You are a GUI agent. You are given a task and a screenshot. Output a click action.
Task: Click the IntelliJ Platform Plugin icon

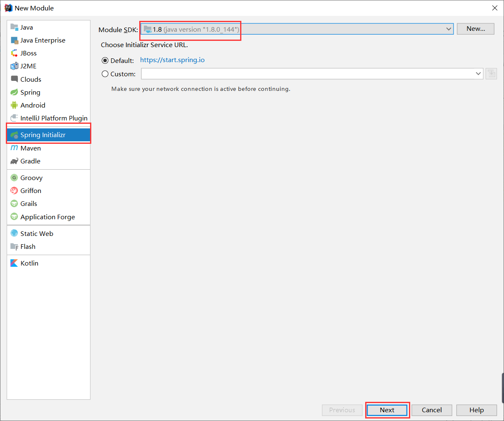(x=14, y=118)
